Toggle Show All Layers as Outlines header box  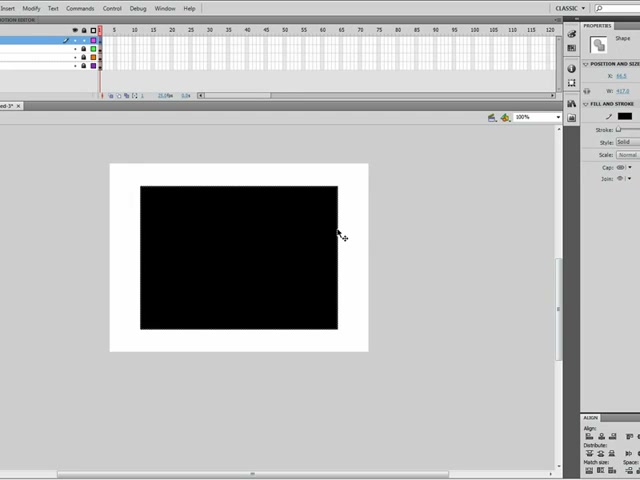pos(93,30)
